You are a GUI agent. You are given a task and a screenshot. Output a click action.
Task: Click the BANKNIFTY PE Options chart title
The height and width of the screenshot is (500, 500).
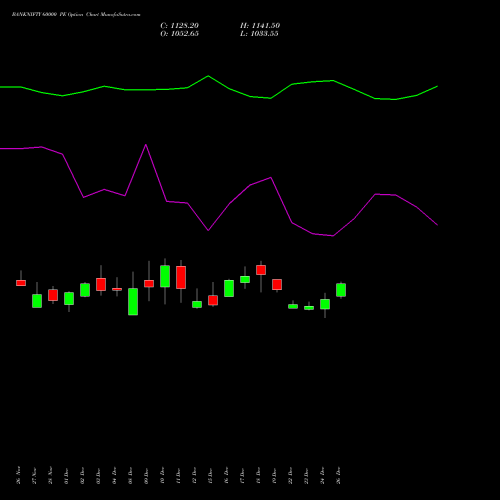pos(76,14)
